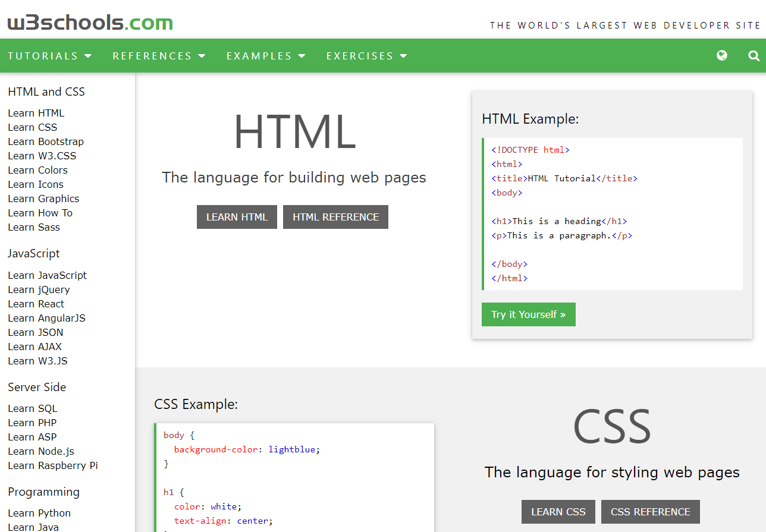Expand the Examples dropdown menu
Screen dimensions: 766x532
point(266,56)
